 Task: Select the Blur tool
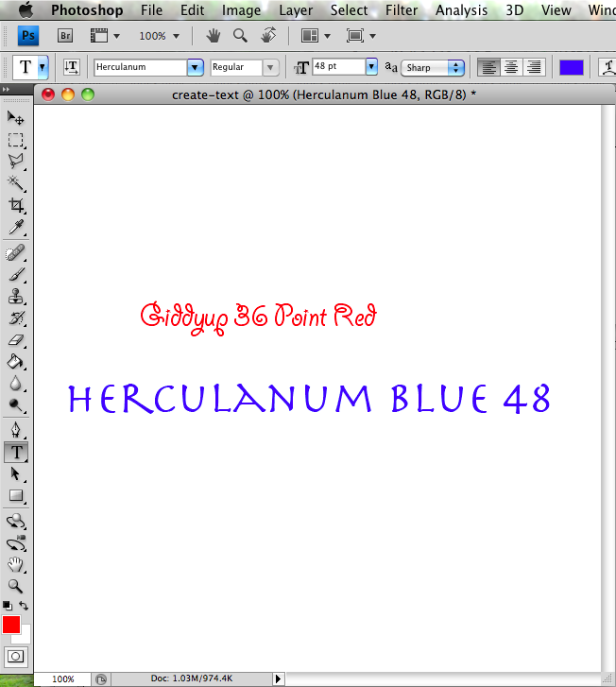click(x=16, y=384)
